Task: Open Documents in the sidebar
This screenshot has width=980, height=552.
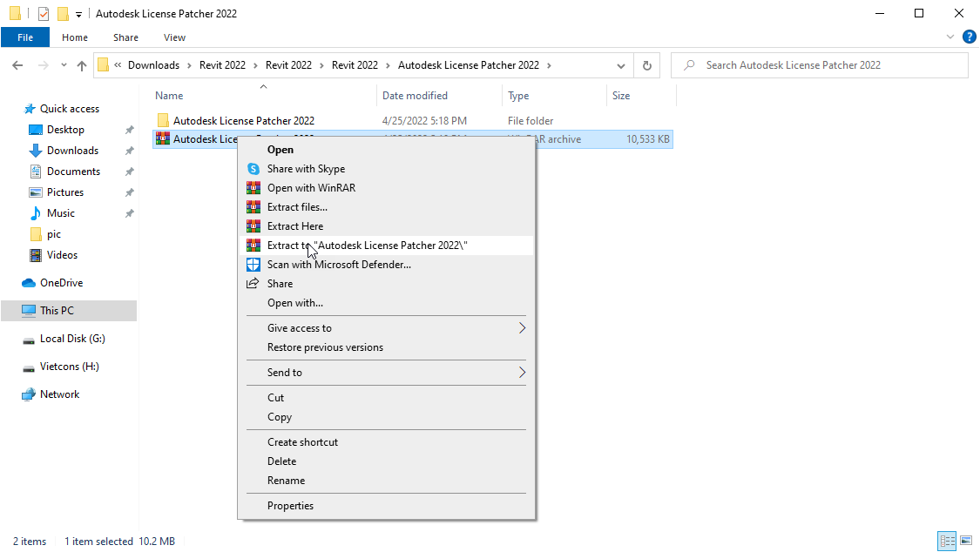Action: point(73,172)
